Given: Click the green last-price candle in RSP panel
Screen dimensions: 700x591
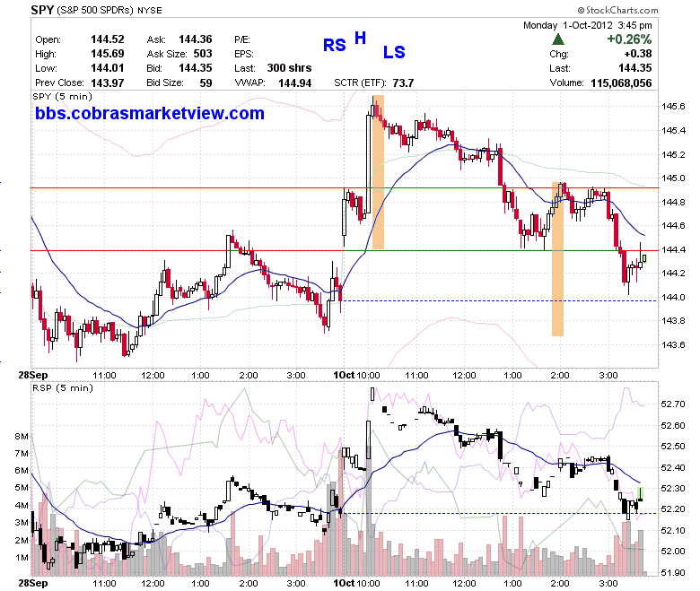Looking at the screenshot, I should tap(641, 494).
